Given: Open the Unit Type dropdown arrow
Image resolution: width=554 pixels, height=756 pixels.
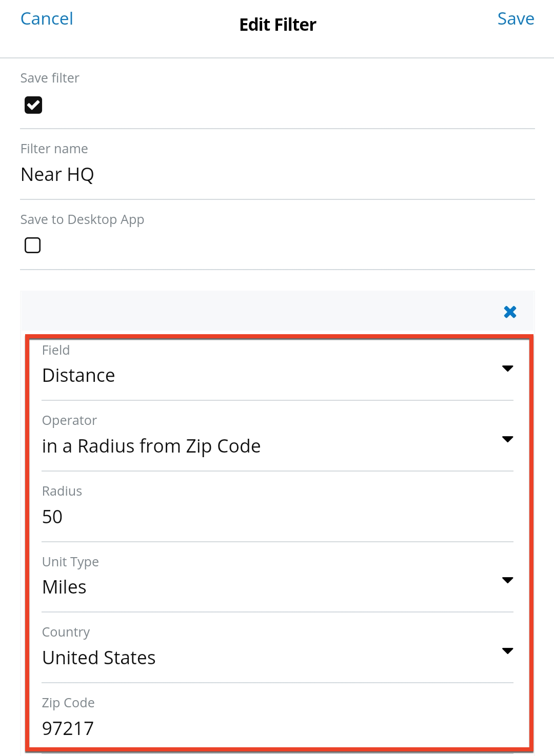Looking at the screenshot, I should [x=508, y=580].
